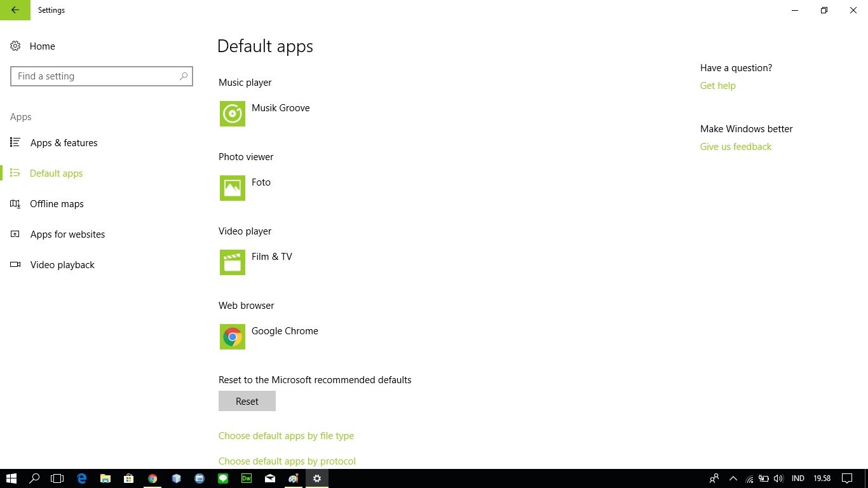Check the battery status tray icon
Viewport: 868px width, 488px height.
pos(764,478)
